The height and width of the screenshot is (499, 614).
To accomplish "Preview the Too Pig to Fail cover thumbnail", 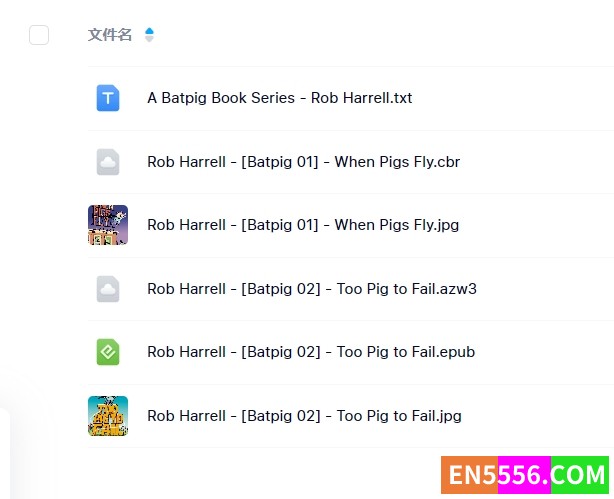I will (108, 416).
